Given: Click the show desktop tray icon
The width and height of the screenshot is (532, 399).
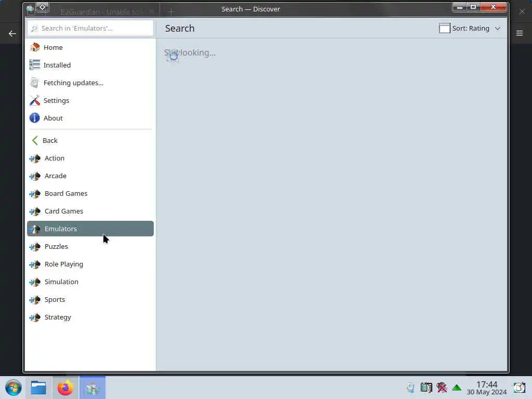Looking at the screenshot, I should pos(519,388).
